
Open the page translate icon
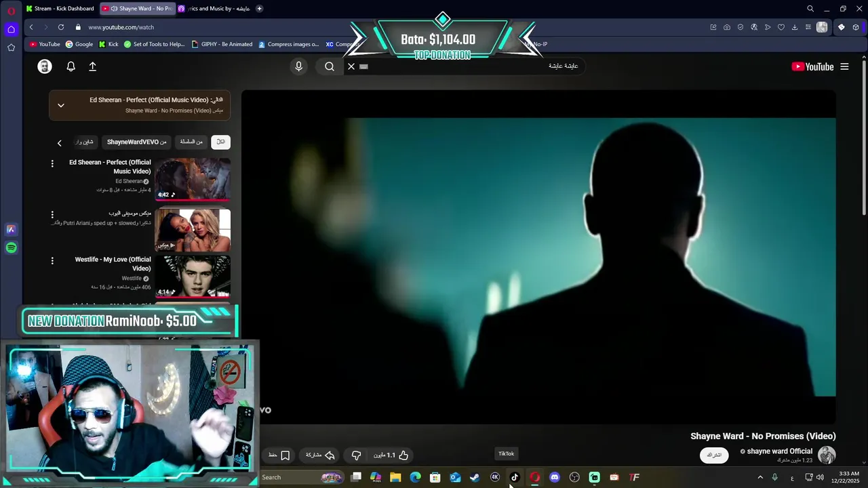coord(754,27)
